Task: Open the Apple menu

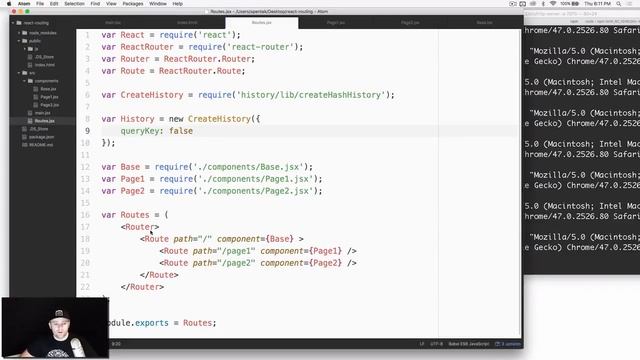Action: pos(9,4)
